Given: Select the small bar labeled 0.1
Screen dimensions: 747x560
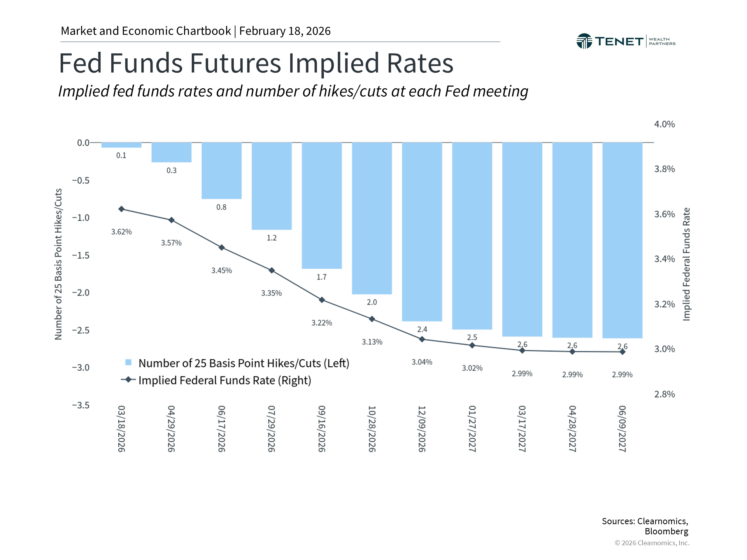Looking at the screenshot, I should [x=121, y=145].
